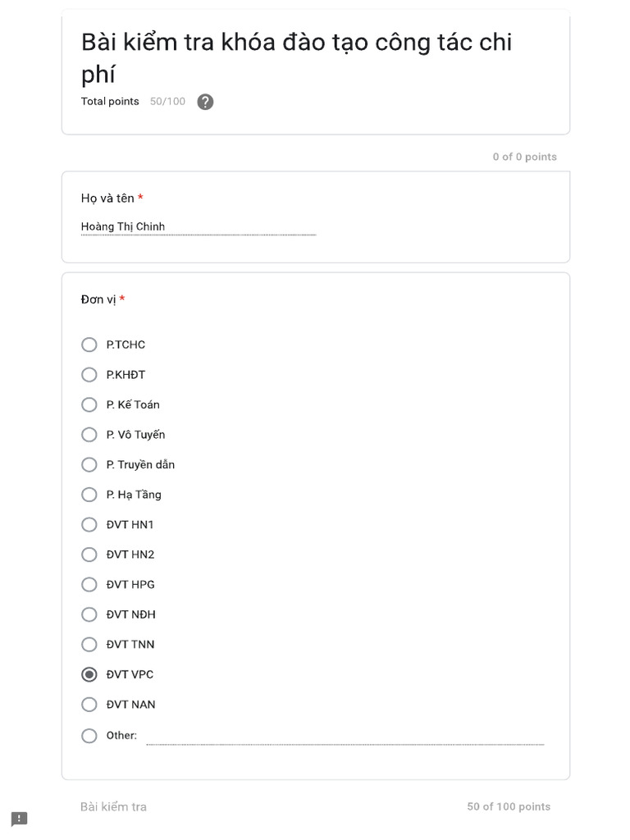The image size is (630, 840).
Task: Select ĐVT HN2 radio button
Action: click(x=89, y=555)
